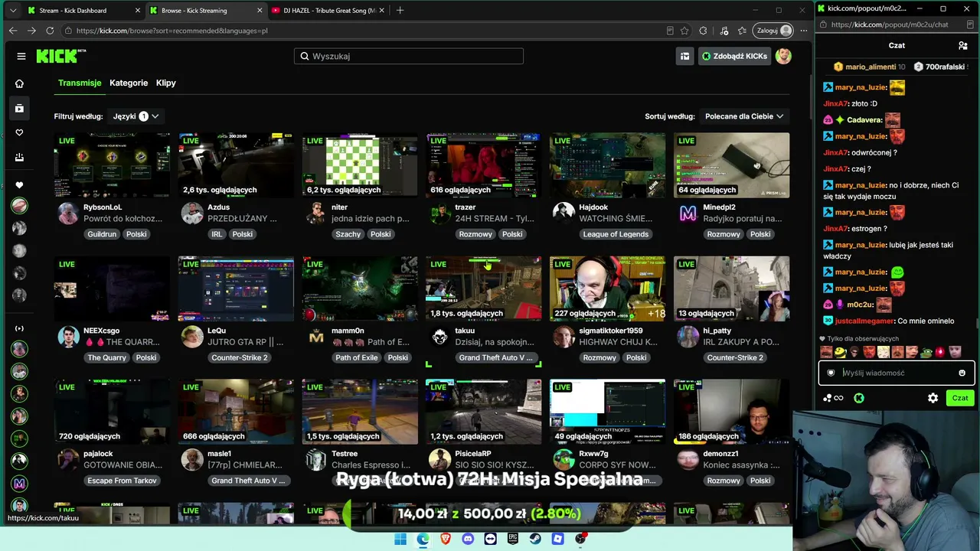Go to Home via sidebar house icon
This screenshot has height=551, width=980.
[20, 83]
